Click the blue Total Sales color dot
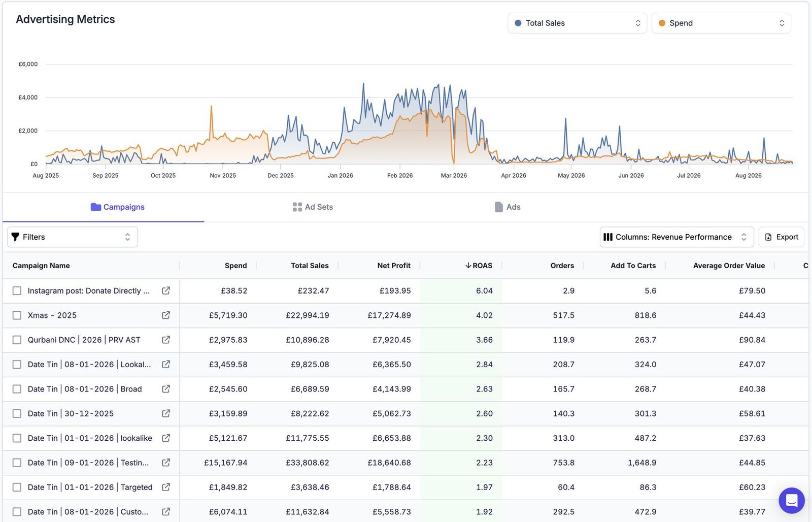This screenshot has width=812, height=522. click(x=518, y=23)
